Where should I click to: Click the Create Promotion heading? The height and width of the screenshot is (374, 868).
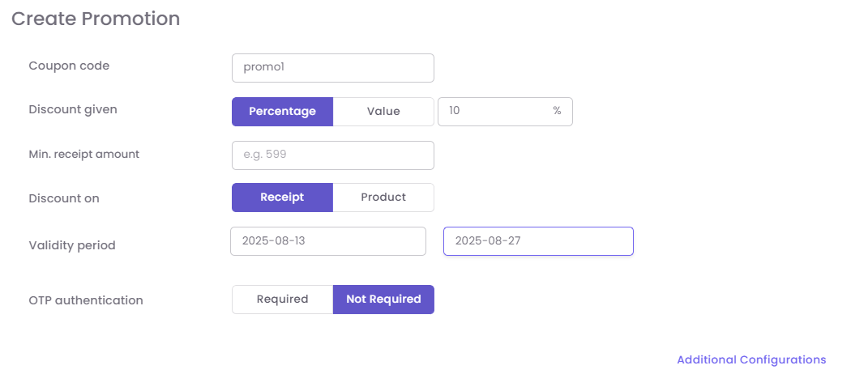point(96,19)
